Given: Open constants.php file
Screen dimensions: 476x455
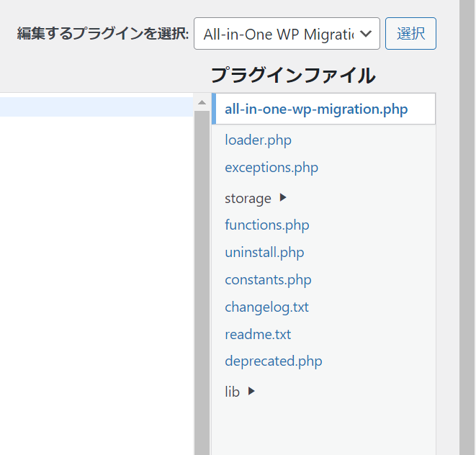Looking at the screenshot, I should coord(268,280).
